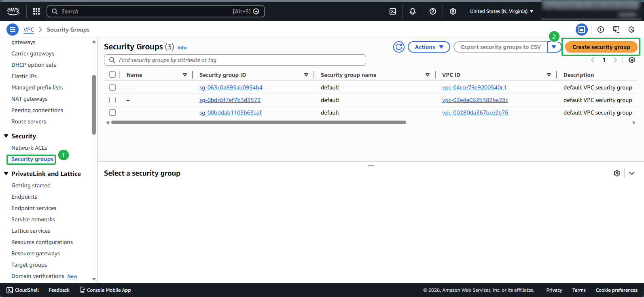Open the notifications bell
Image resolution: width=644 pixels, height=297 pixels.
[x=413, y=11]
